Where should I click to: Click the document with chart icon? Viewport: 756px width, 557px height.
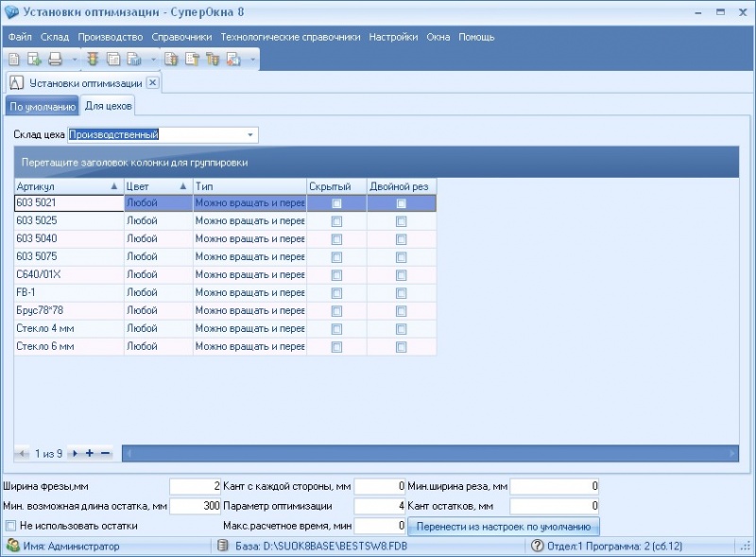click(133, 60)
